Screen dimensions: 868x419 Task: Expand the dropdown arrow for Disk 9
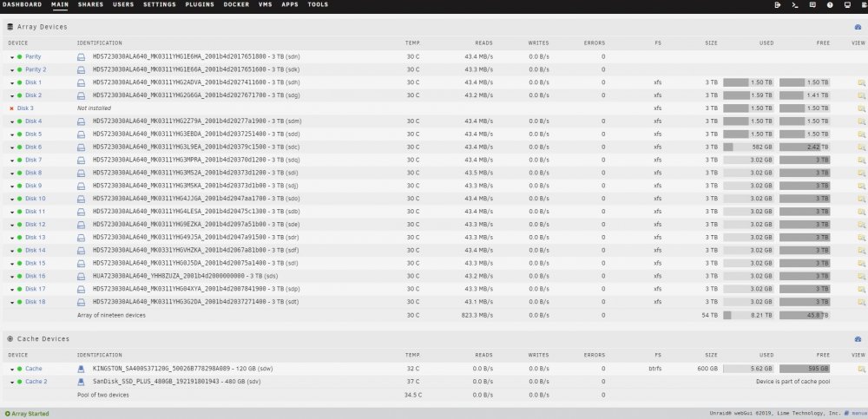(x=12, y=186)
